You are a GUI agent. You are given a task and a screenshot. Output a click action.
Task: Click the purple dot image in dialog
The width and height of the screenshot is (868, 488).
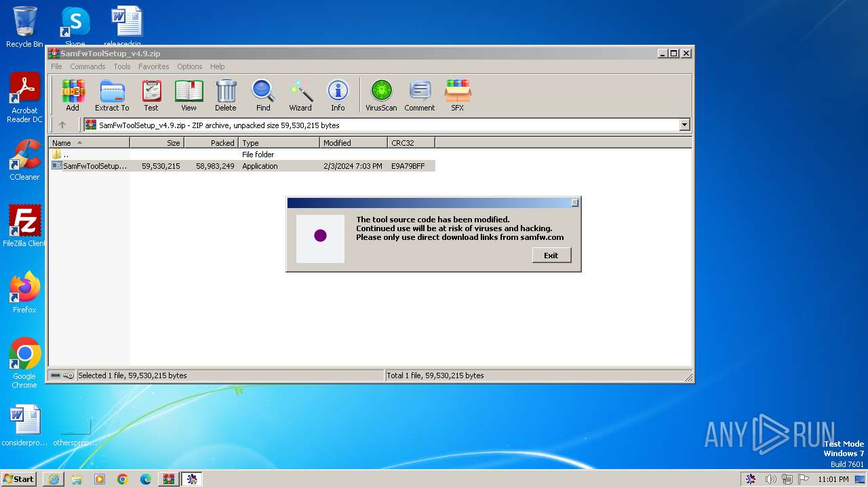click(320, 235)
